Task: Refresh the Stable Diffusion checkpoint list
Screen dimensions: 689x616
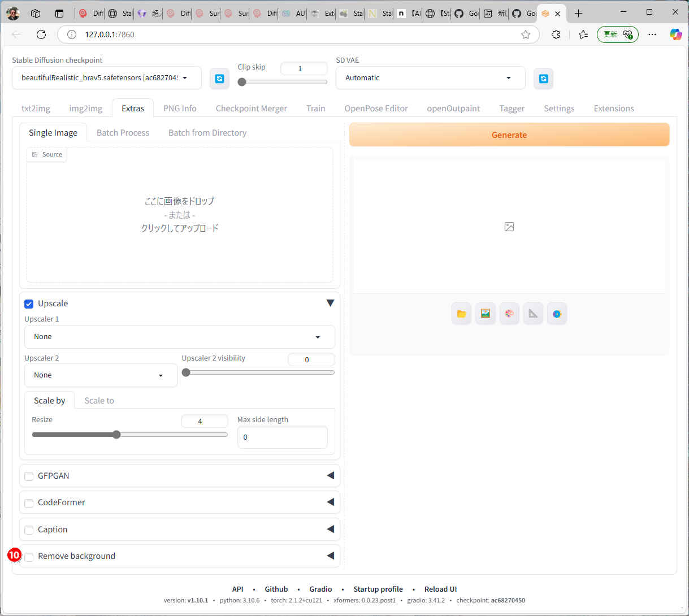Action: (220, 79)
